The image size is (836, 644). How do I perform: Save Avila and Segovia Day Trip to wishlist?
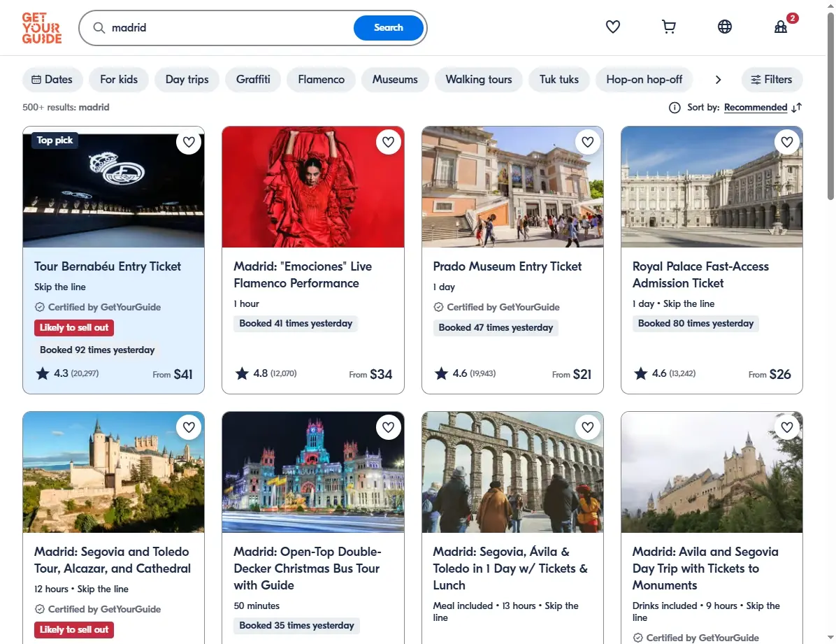click(787, 427)
